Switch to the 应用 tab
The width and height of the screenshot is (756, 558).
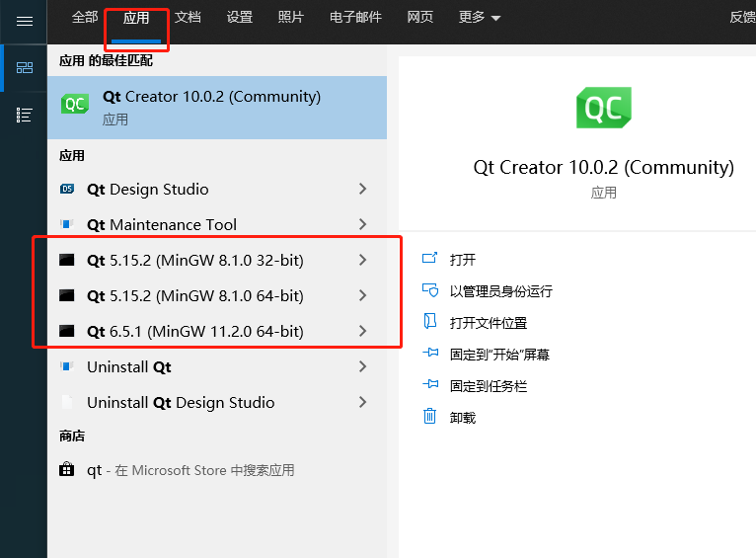136,19
